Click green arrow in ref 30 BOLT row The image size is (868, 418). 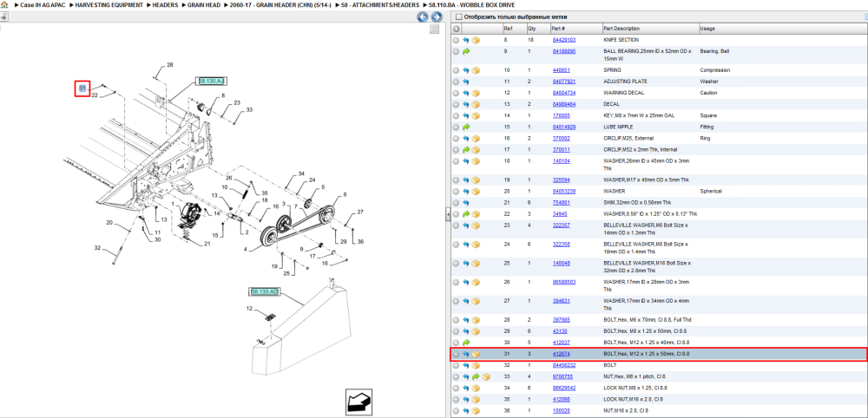coord(466,343)
